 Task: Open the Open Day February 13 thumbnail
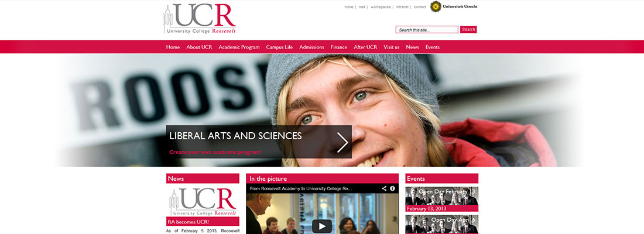point(441,196)
